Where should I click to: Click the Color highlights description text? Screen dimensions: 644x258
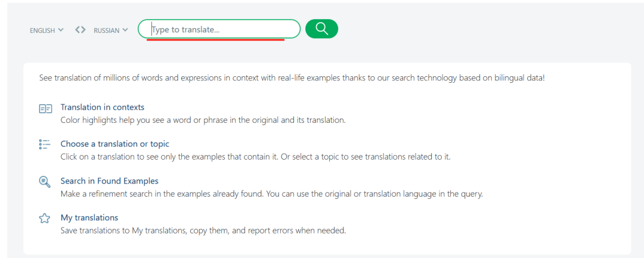point(203,120)
